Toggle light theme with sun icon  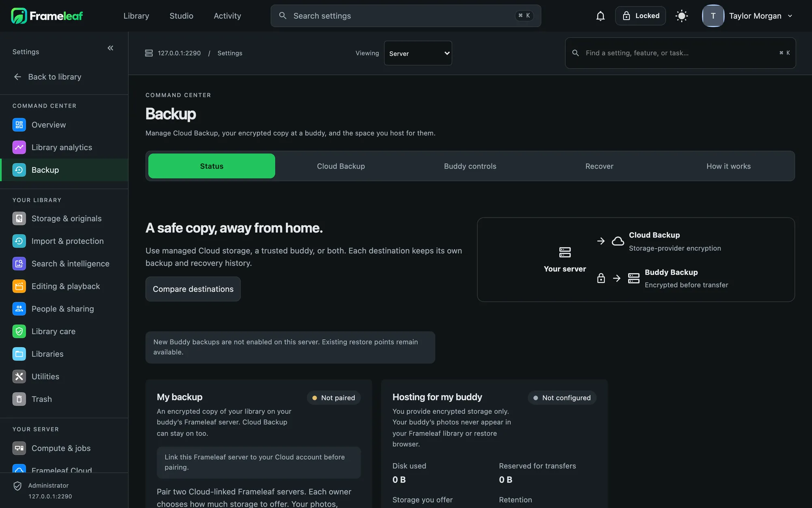[681, 16]
